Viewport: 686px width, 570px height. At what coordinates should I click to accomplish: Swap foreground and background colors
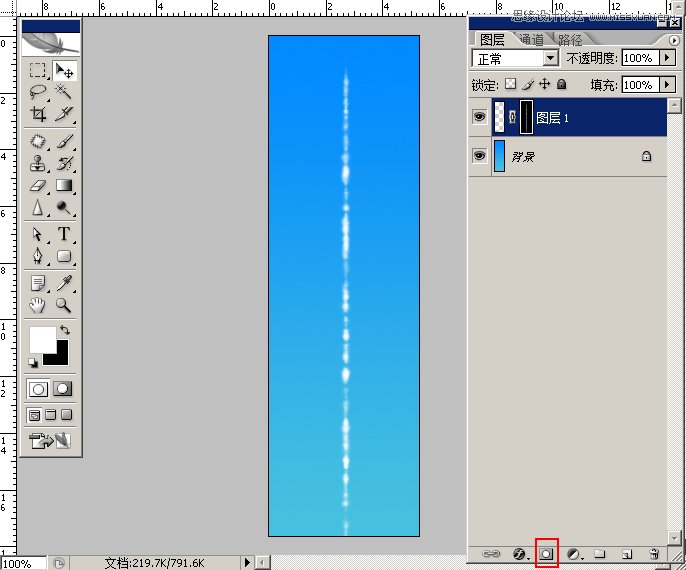(65, 329)
